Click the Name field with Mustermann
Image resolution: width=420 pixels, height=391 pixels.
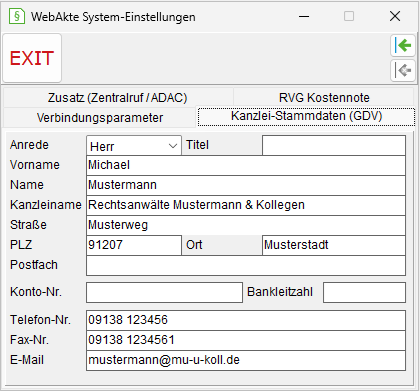pos(246,185)
